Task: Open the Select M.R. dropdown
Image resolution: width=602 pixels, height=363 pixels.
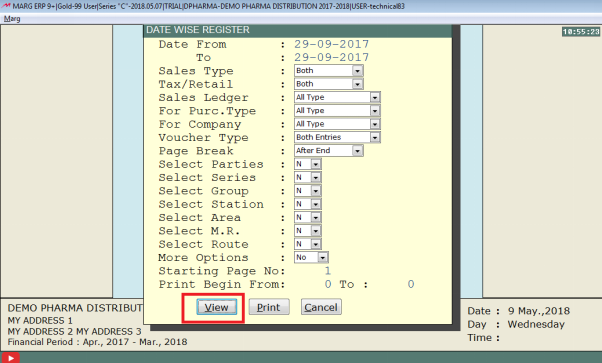Action: click(316, 231)
